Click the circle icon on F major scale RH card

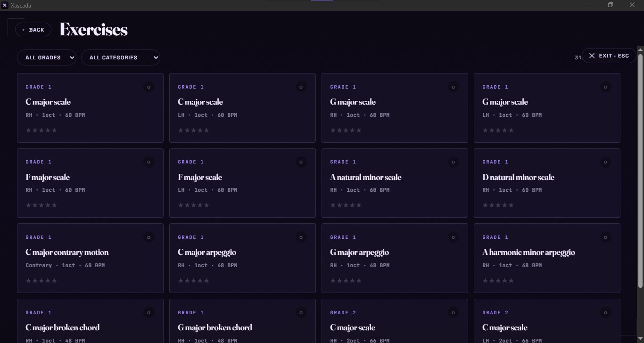(x=149, y=162)
